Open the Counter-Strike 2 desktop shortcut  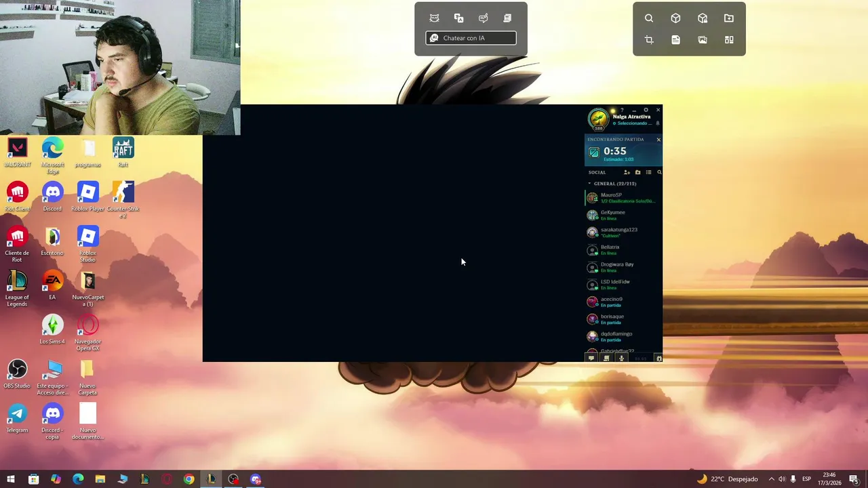point(123,199)
